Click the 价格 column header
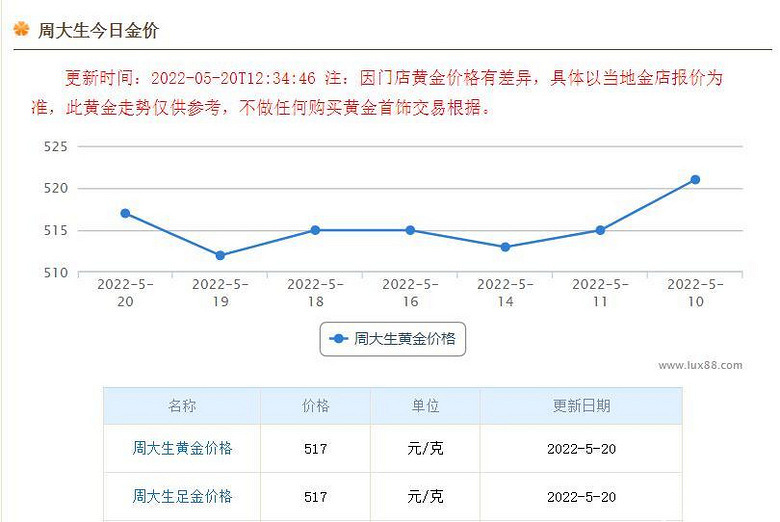The height and width of the screenshot is (522, 780). pyautogui.click(x=315, y=406)
